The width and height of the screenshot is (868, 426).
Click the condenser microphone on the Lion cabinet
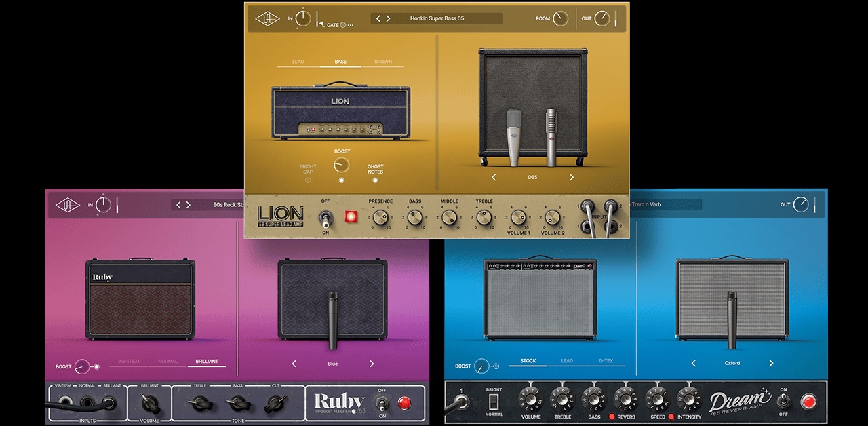515,137
